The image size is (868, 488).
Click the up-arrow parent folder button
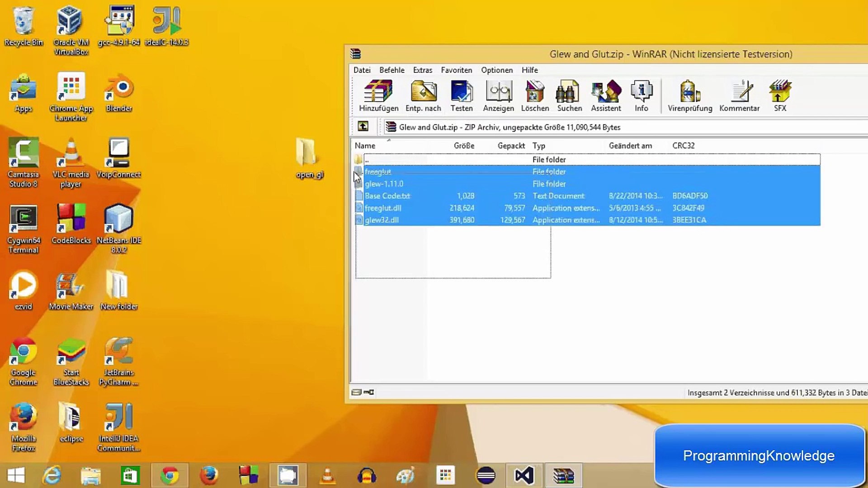click(x=363, y=127)
